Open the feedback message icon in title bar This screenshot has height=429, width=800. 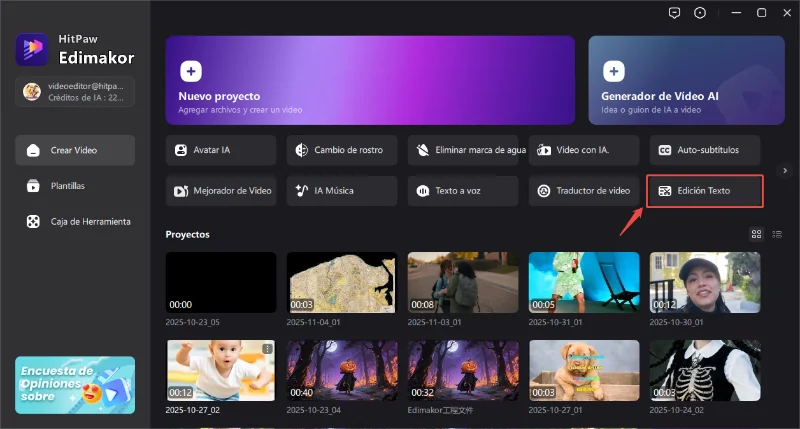pyautogui.click(x=675, y=12)
